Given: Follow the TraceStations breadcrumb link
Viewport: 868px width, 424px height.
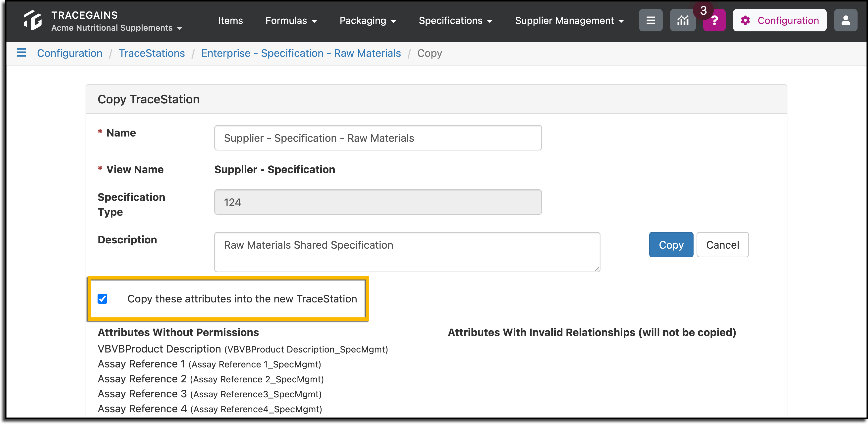Looking at the screenshot, I should tap(152, 53).
